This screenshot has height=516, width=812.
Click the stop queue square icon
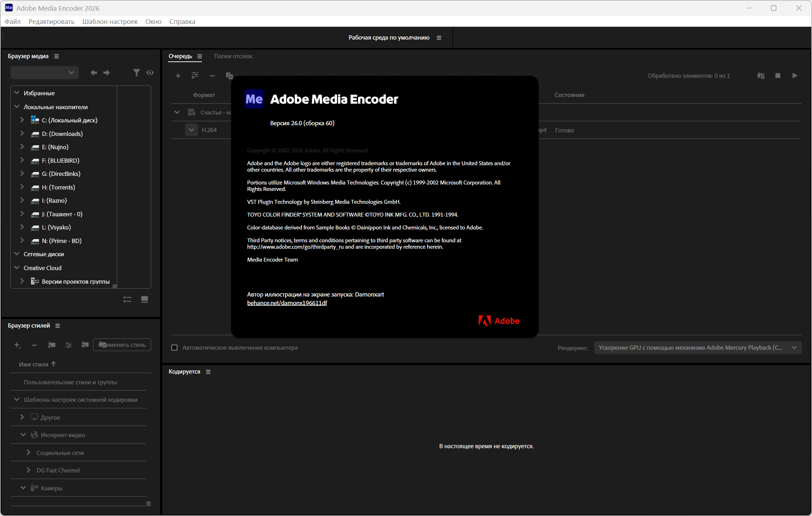(x=778, y=76)
